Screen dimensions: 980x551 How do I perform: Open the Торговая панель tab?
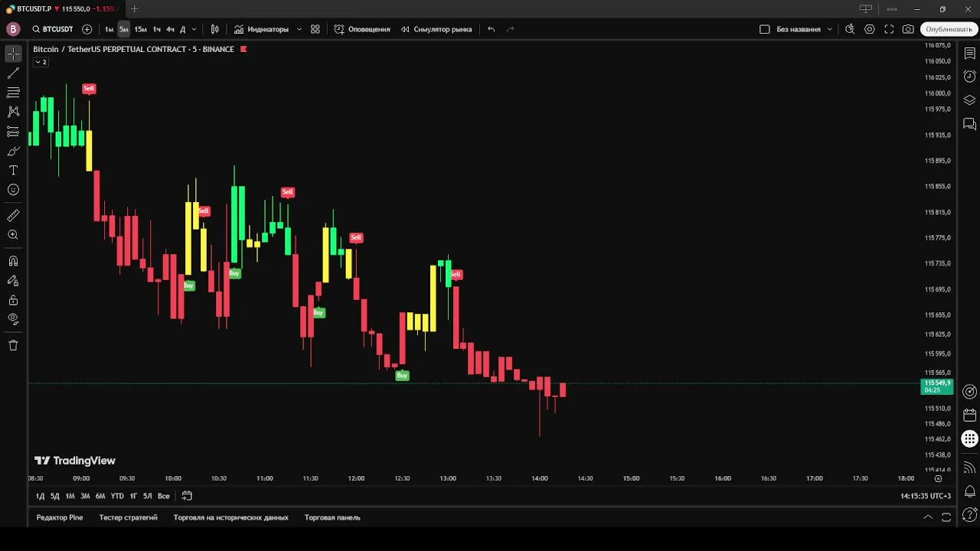[332, 517]
